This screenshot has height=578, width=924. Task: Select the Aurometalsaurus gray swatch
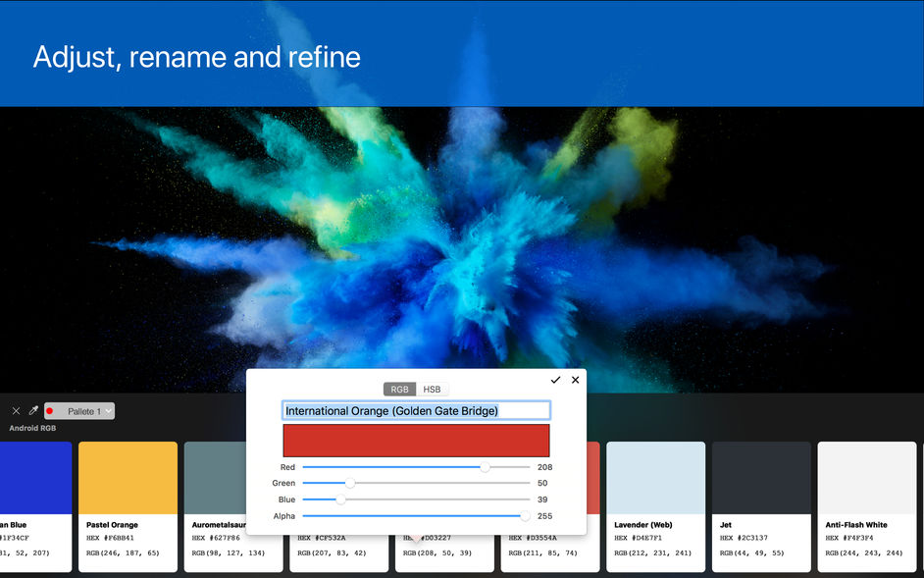click(x=214, y=477)
